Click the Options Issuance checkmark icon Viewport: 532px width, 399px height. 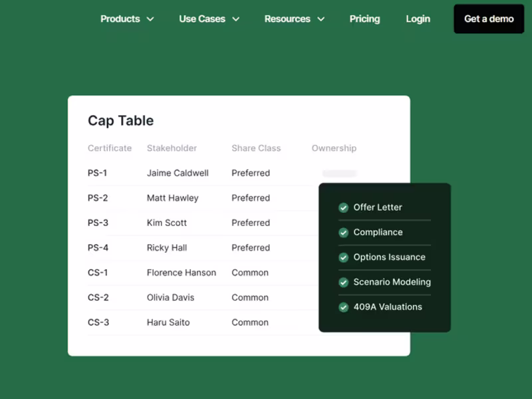343,257
